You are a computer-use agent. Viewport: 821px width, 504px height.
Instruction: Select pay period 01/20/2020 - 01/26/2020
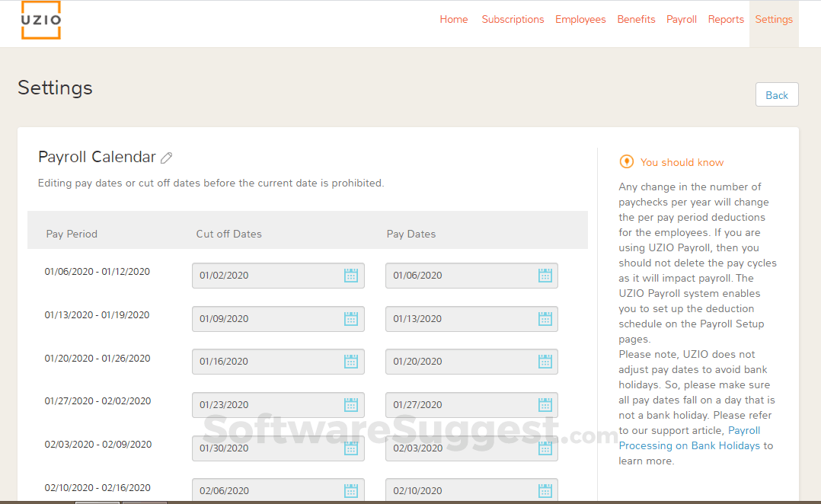[97, 359]
